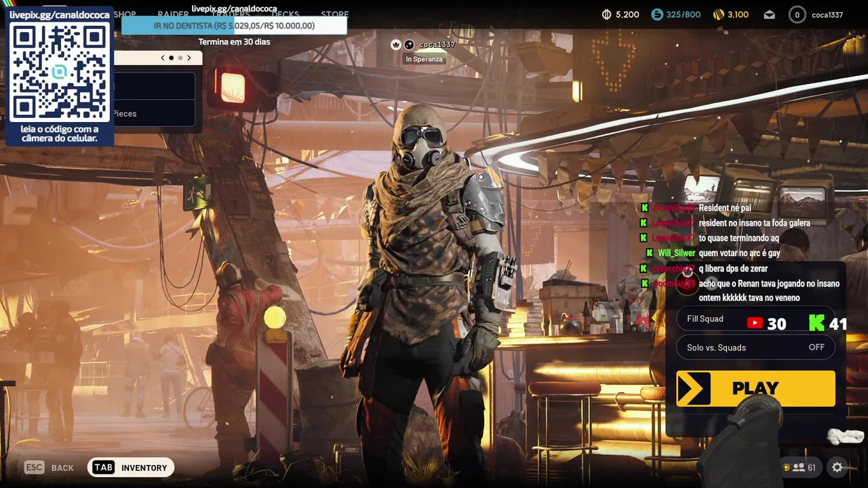Image resolution: width=868 pixels, height=488 pixels.
Task: Open the TAB Inventory button
Action: tap(131, 468)
